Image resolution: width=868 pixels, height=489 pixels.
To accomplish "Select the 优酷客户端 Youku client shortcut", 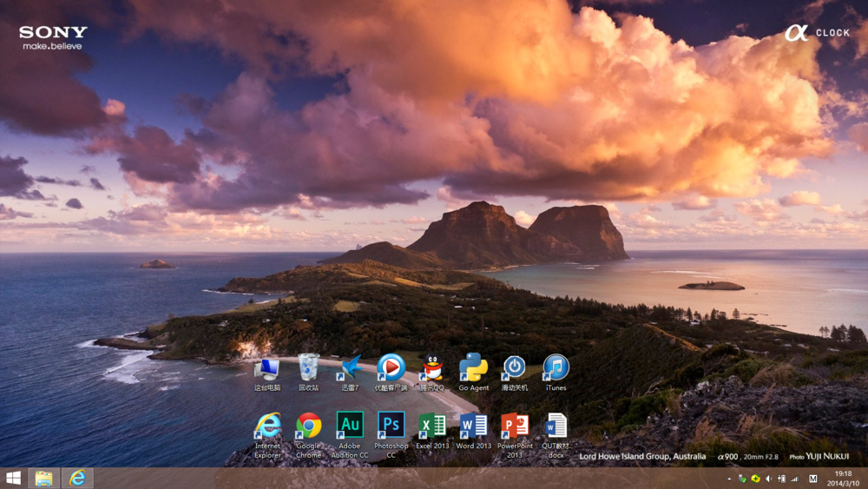I will coord(391,373).
